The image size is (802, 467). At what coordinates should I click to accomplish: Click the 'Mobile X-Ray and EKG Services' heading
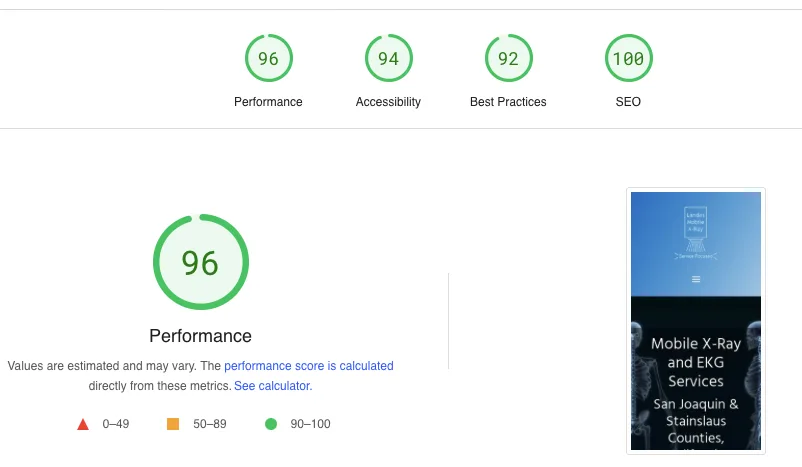click(696, 362)
